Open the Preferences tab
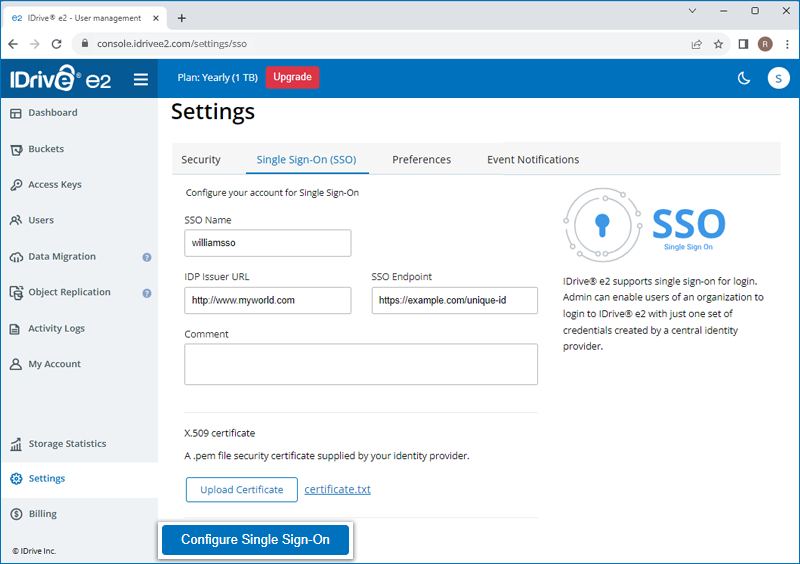800x564 pixels. [x=421, y=159]
